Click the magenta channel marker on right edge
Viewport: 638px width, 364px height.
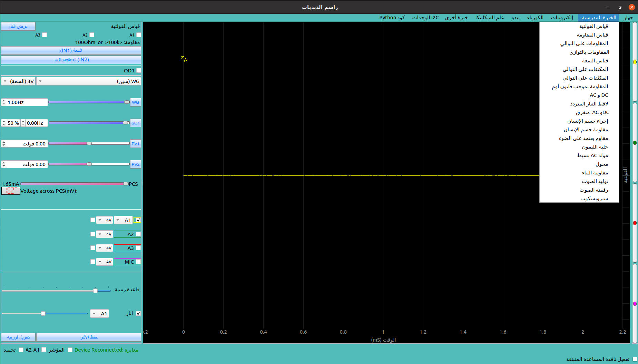click(x=635, y=304)
